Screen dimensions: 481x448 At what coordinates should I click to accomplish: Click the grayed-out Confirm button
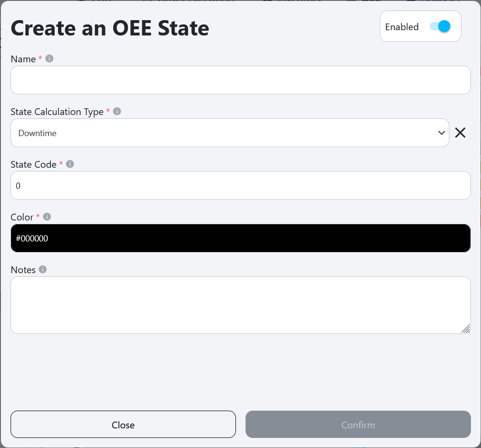pos(358,424)
